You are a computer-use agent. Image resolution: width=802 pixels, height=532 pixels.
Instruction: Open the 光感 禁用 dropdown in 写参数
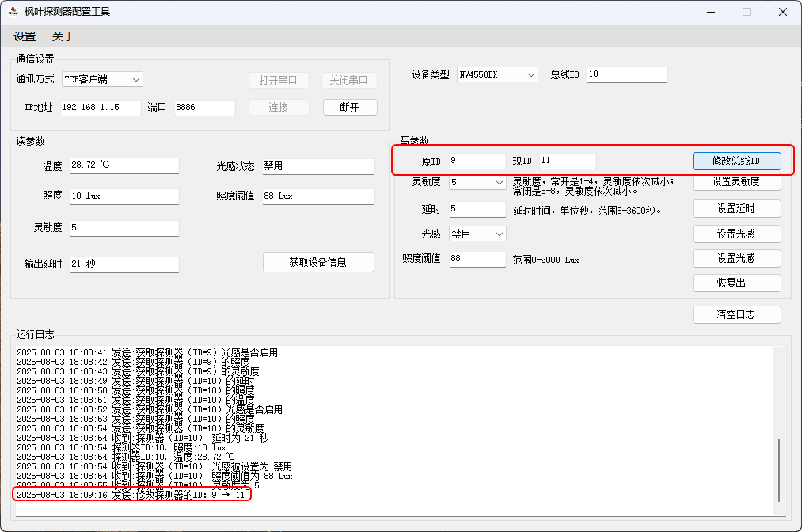coord(477,234)
